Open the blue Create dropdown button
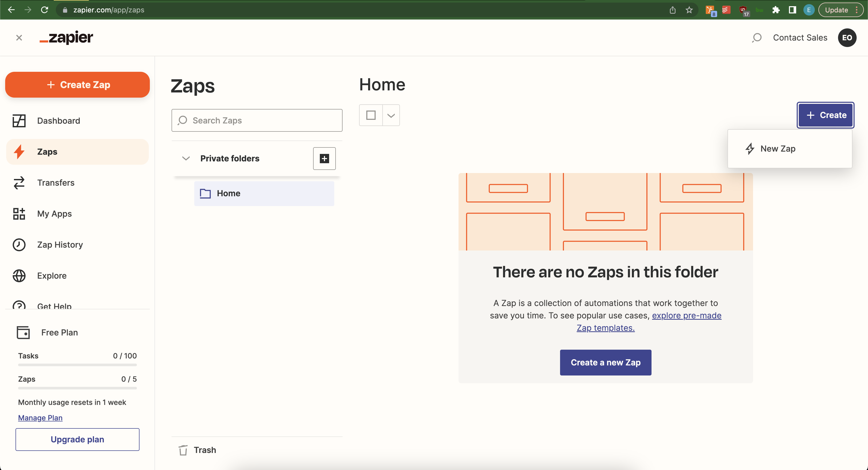The image size is (868, 470). pyautogui.click(x=826, y=115)
